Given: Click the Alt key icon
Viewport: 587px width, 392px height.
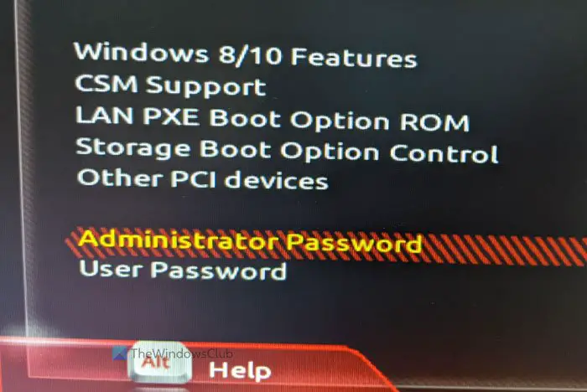Looking at the screenshot, I should coord(159,363).
